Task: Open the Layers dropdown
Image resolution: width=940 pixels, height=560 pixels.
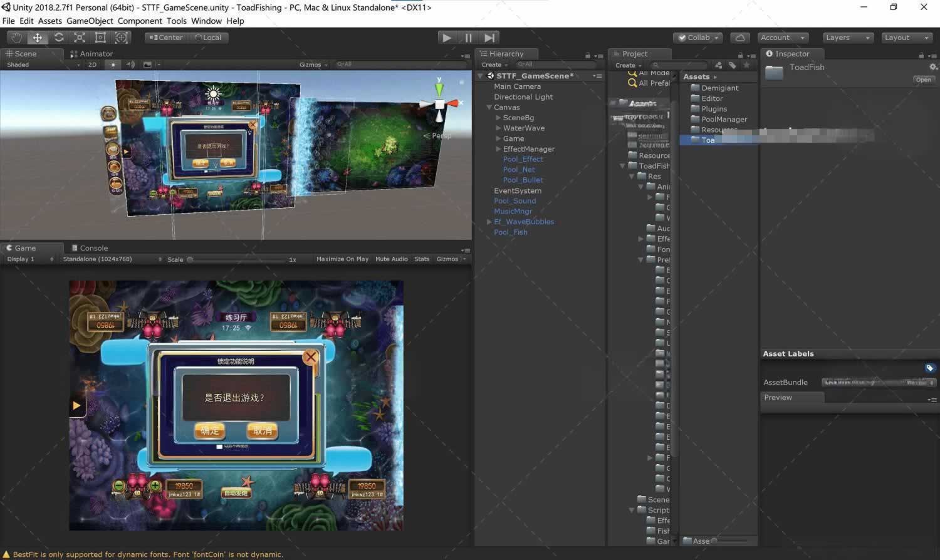Action: click(847, 38)
